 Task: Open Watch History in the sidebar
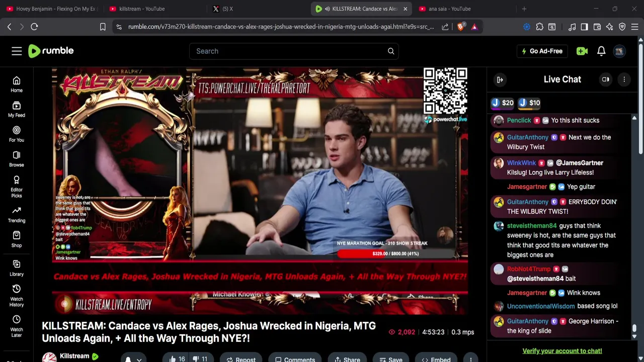pyautogui.click(x=17, y=295)
